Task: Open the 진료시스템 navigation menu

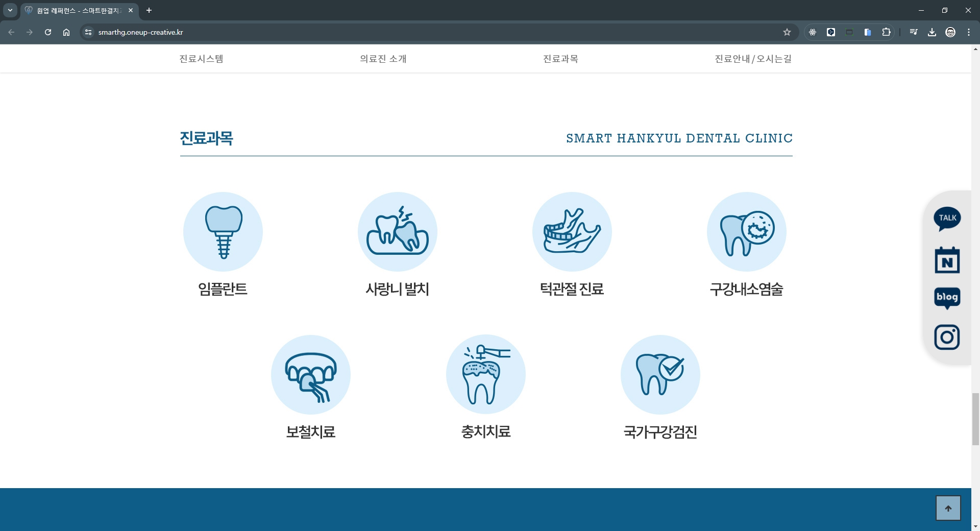Action: pyautogui.click(x=201, y=59)
